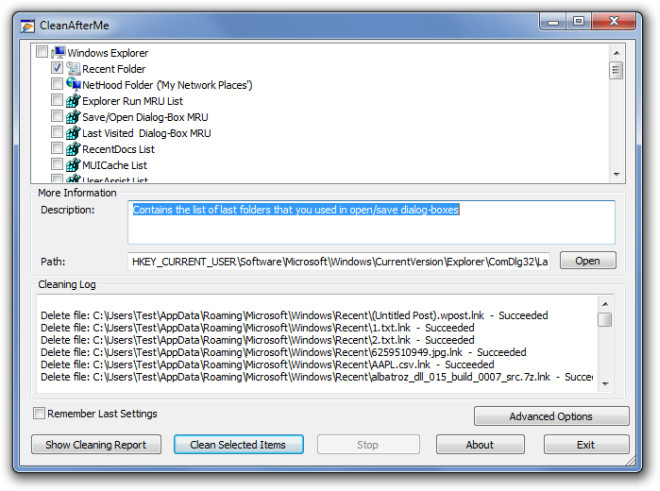Check the NetHood Folder checkbox

[x=57, y=83]
